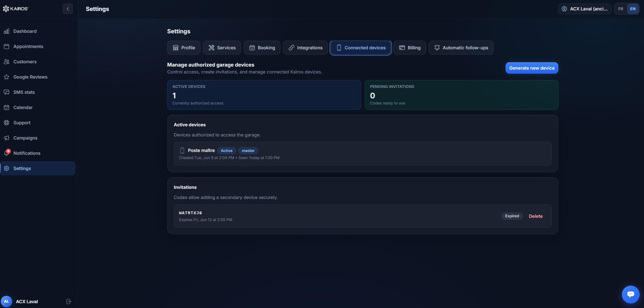The image size is (644, 308).
Task: Click the Customers people icon
Action: (x=7, y=61)
